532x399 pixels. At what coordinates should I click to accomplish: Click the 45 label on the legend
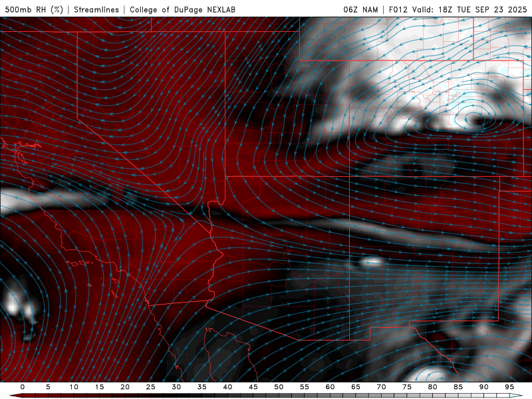pyautogui.click(x=253, y=387)
